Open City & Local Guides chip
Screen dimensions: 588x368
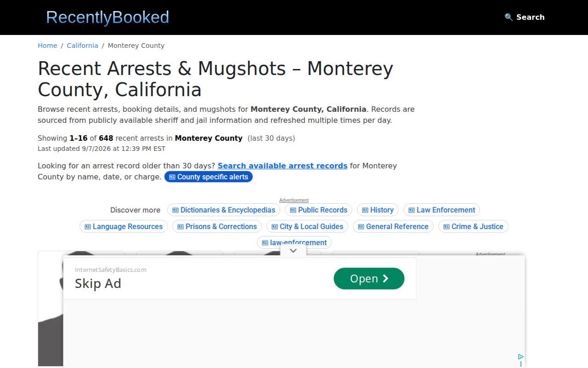click(307, 227)
